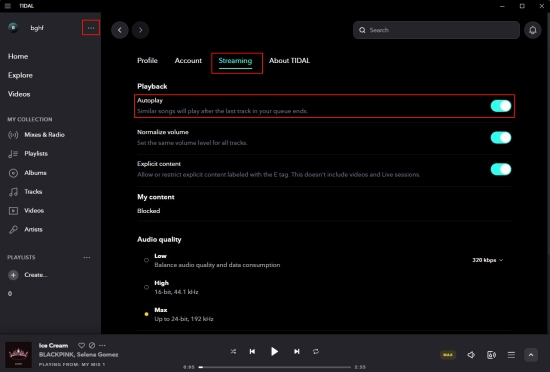The height and width of the screenshot is (372, 550).
Task: Like Ice Cream with the heart icon
Action: [81, 345]
